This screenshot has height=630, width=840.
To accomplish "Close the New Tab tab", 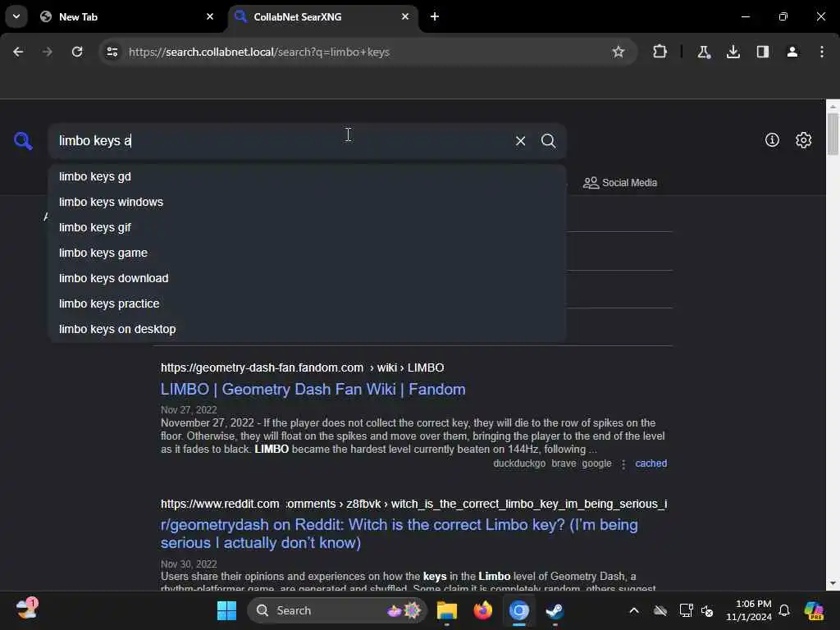I will pos(210,16).
